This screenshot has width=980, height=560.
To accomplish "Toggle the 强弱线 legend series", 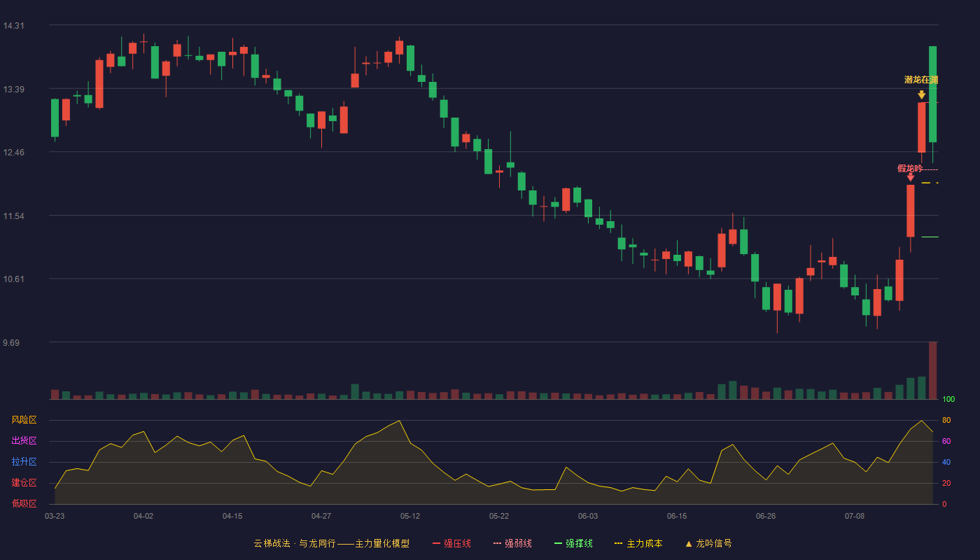I will [512, 543].
